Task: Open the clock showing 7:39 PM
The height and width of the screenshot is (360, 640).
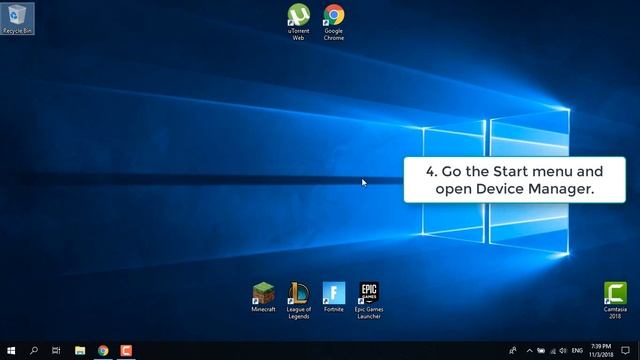Action: point(601,351)
